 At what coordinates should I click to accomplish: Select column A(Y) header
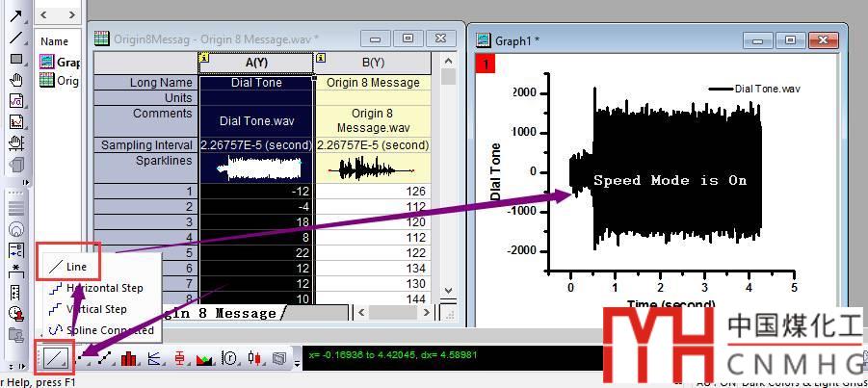[256, 63]
